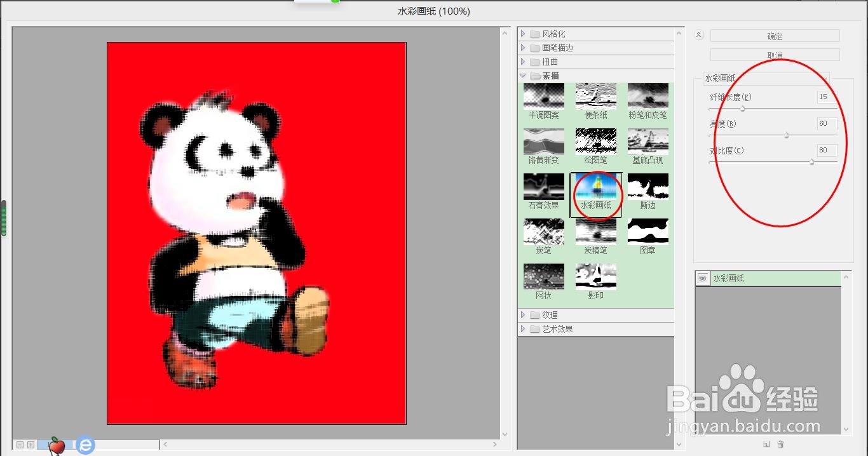The width and height of the screenshot is (868, 456).
Task: Select the 石膏效果 filter thumbnail
Action: (543, 187)
